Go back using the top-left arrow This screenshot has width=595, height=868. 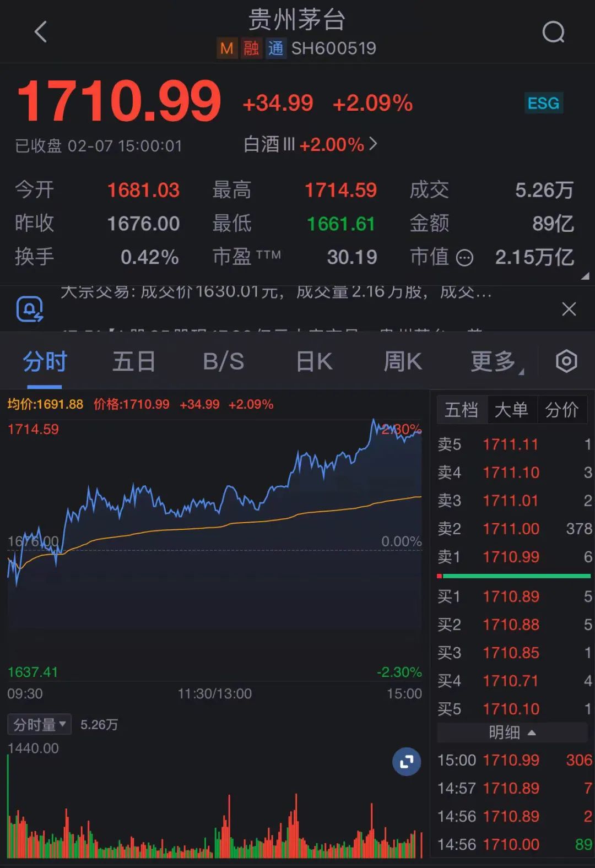(x=41, y=32)
